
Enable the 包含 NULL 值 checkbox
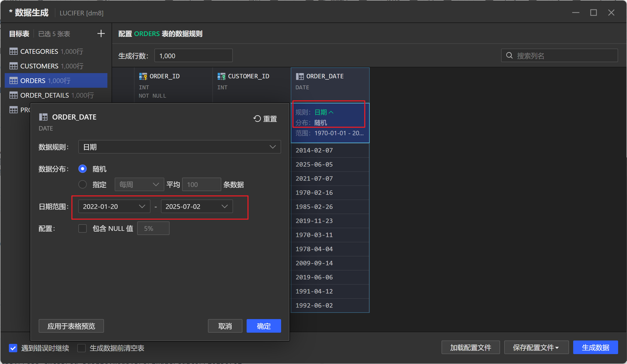(82, 228)
